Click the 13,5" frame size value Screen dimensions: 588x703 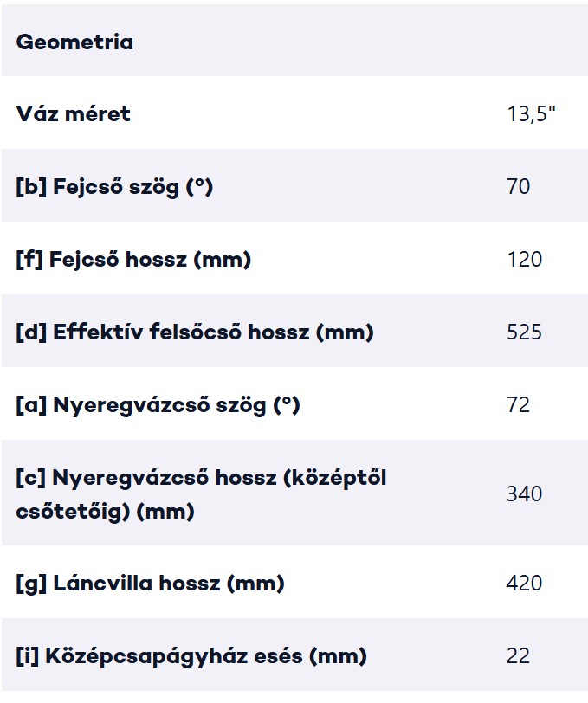(531, 113)
